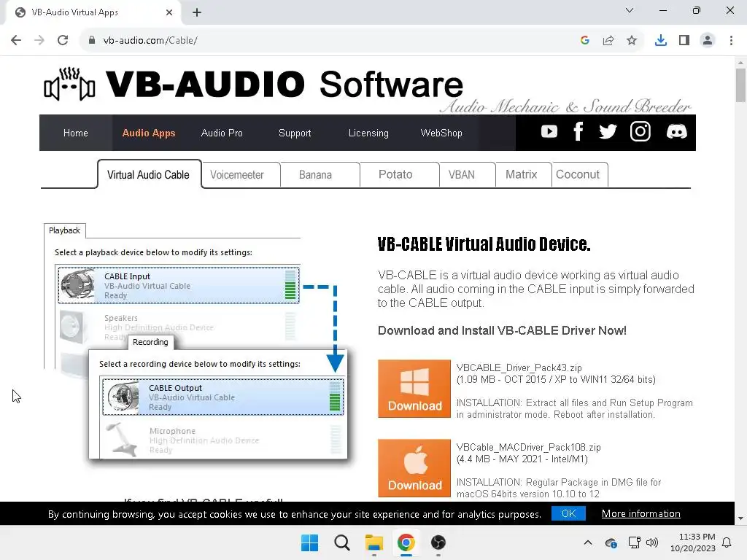Show hidden system tray icons
The height and width of the screenshot is (560, 747).
tap(588, 542)
